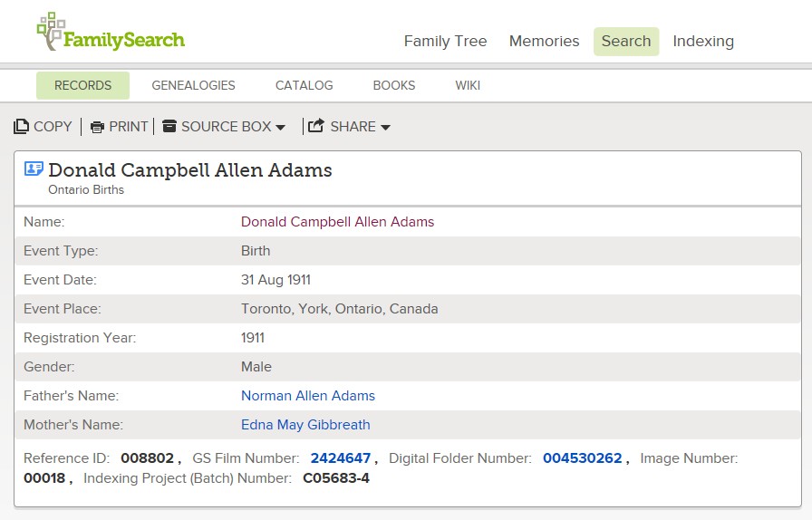Open the Memories menu

pos(545,41)
